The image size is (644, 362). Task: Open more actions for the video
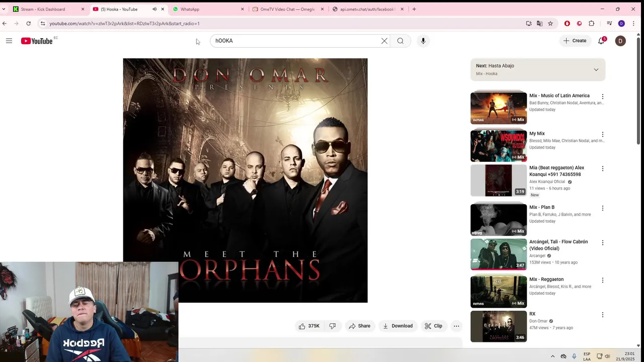[456, 326]
